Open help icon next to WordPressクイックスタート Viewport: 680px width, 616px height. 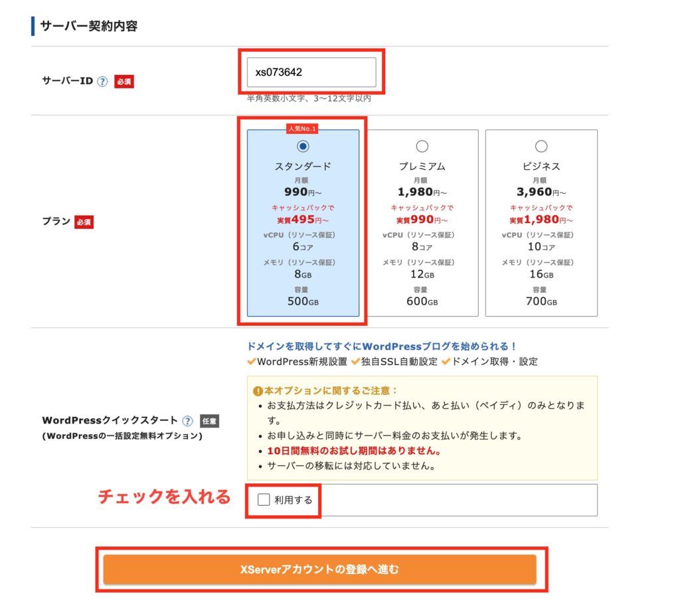coord(187,420)
